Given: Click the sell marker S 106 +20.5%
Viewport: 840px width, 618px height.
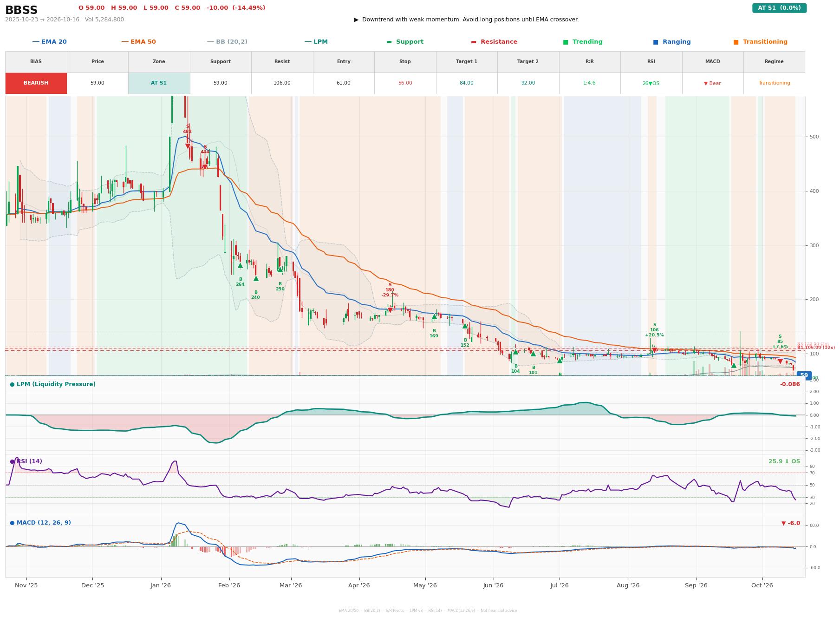Looking at the screenshot, I should coord(654,350).
